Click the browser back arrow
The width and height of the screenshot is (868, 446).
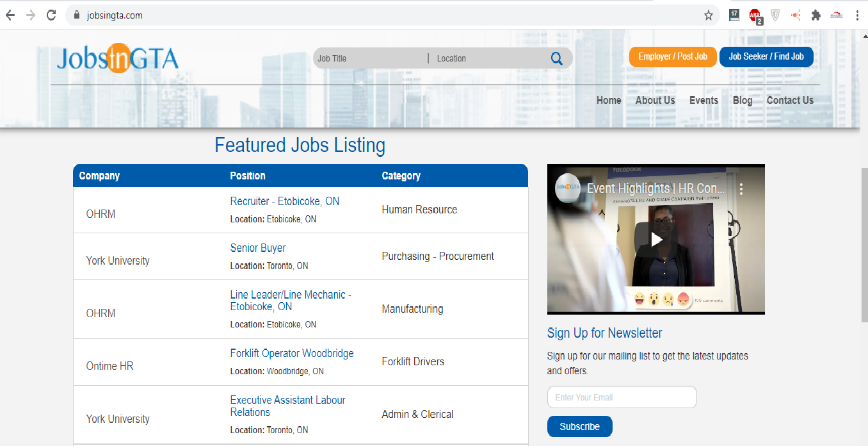tap(11, 15)
